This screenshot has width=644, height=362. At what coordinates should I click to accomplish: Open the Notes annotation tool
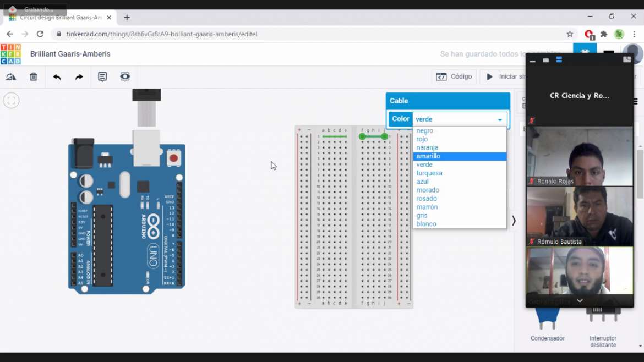(102, 76)
